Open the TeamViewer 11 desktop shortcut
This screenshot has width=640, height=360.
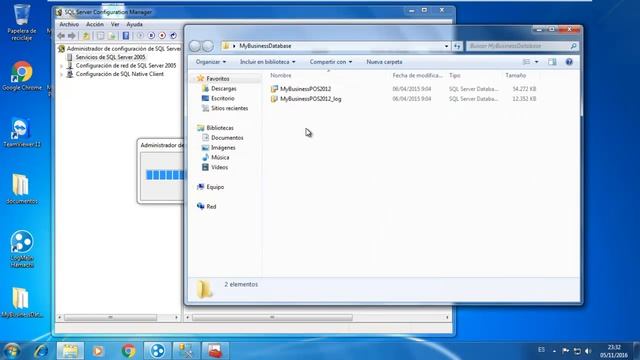[x=21, y=133]
